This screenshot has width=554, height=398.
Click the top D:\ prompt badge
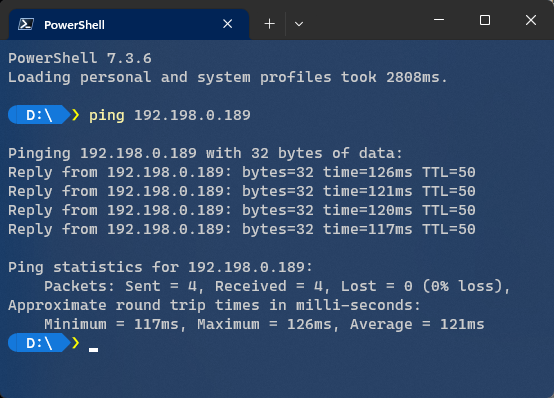[x=39, y=115]
